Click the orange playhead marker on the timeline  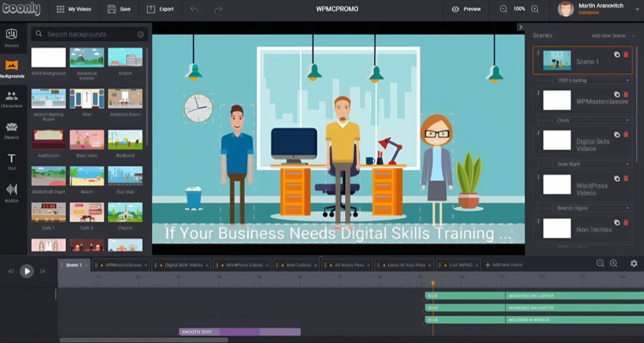tap(432, 283)
